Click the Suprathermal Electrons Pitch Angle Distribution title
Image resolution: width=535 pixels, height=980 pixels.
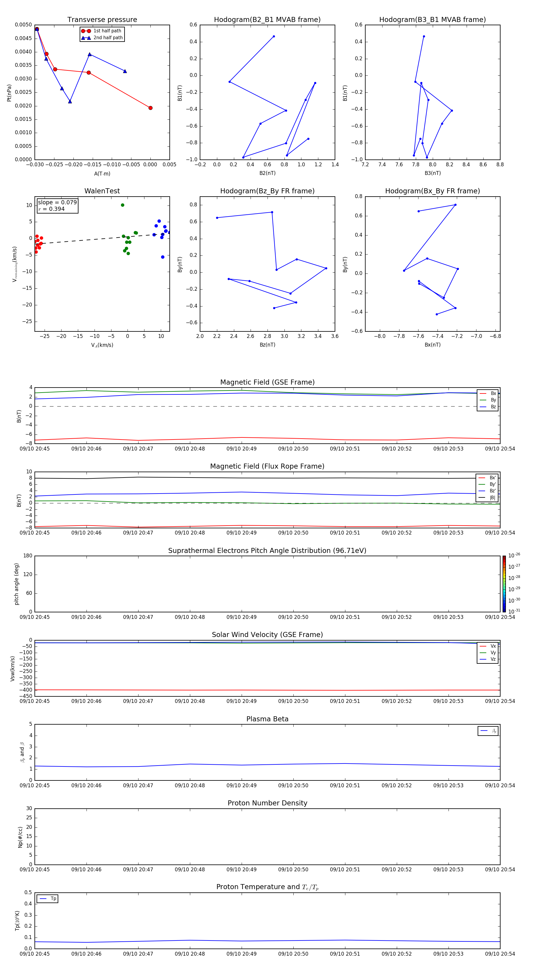(267, 551)
